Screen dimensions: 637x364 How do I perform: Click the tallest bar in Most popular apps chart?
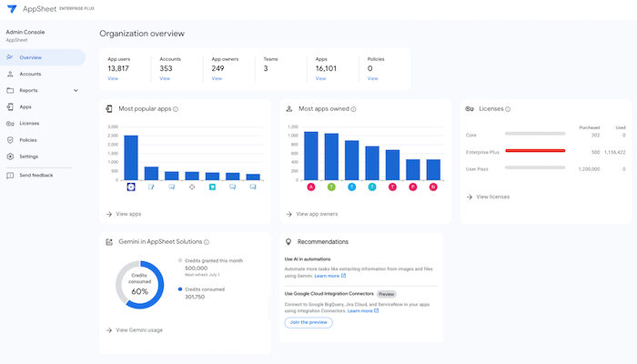pyautogui.click(x=131, y=157)
